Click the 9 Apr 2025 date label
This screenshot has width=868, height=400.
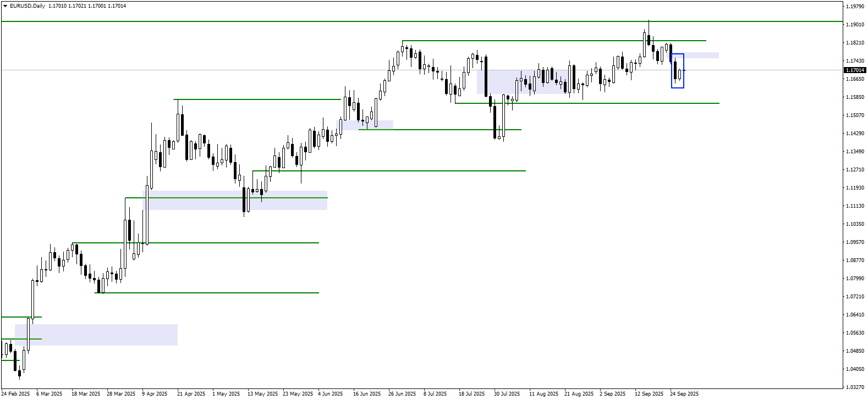coord(155,394)
